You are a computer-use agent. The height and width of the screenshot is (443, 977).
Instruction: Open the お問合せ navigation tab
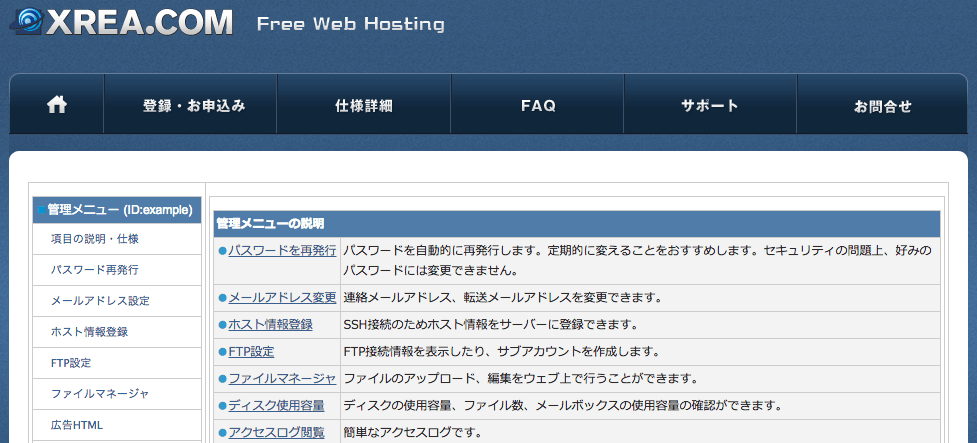point(883,105)
